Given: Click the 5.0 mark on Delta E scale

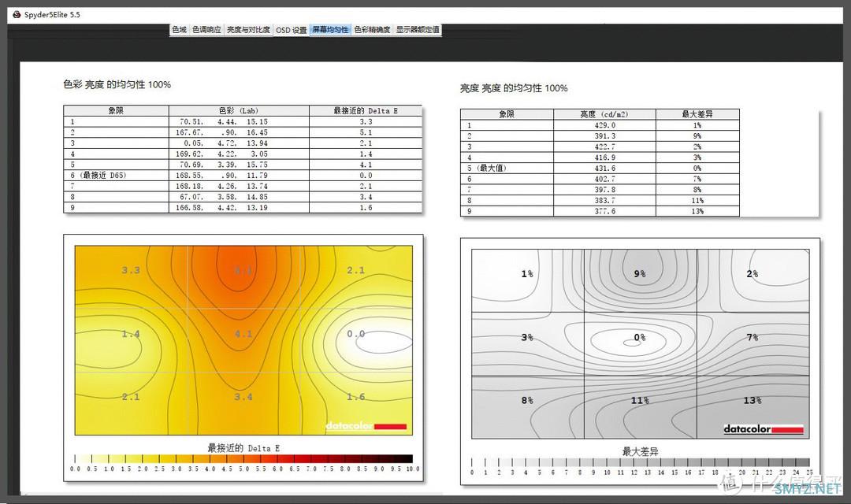Looking at the screenshot, I should [x=243, y=469].
